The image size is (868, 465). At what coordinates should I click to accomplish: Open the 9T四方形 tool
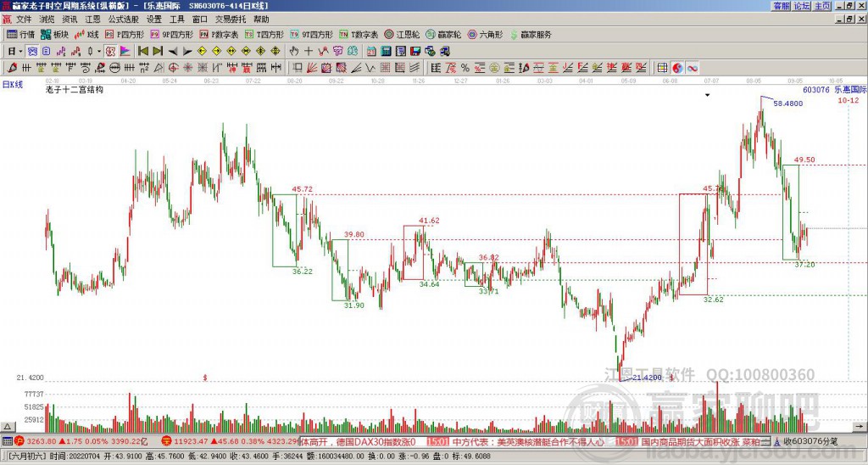pyautogui.click(x=312, y=34)
